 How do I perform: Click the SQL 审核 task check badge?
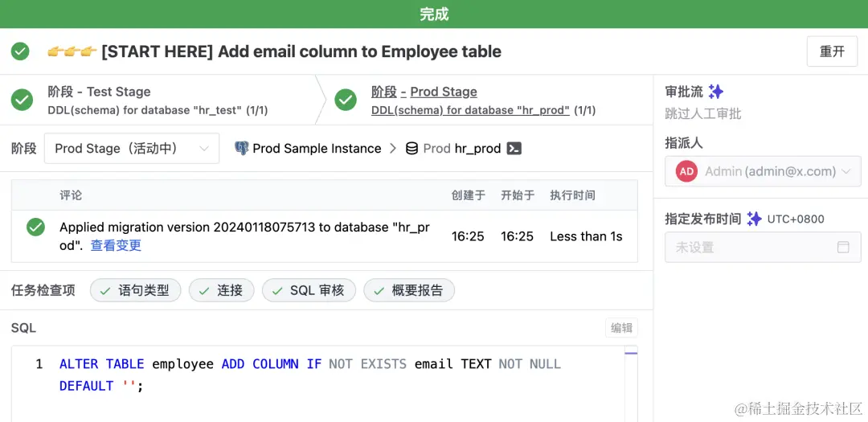[x=309, y=290]
